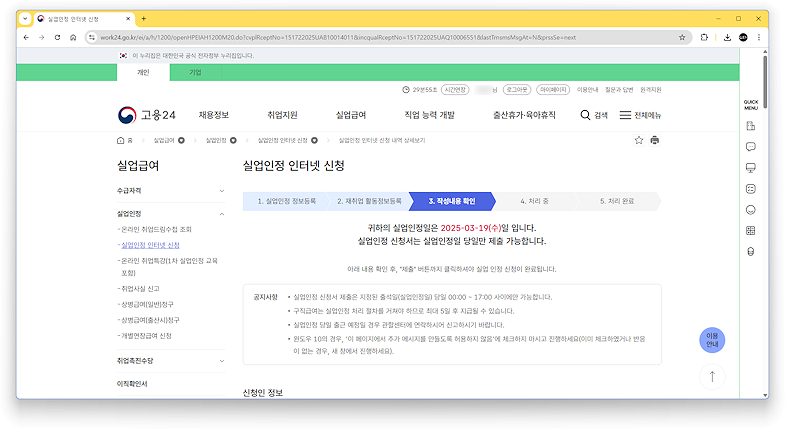
Task: Switch to the 기업 tab
Action: tap(195, 73)
